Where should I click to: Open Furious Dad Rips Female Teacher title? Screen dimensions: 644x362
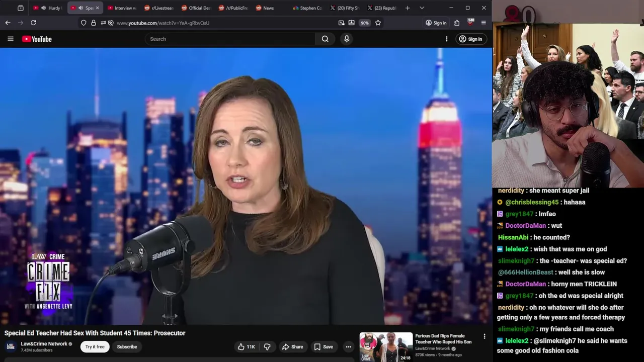[x=443, y=339]
